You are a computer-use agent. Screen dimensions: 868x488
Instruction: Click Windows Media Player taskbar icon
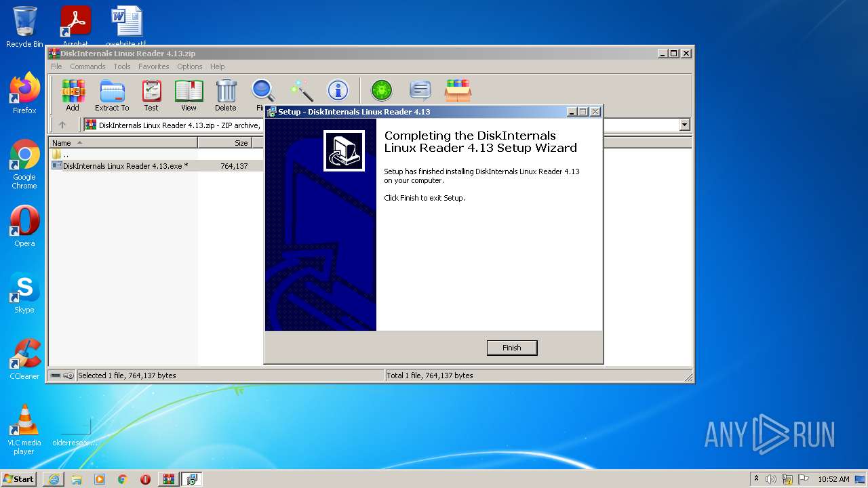(100, 479)
